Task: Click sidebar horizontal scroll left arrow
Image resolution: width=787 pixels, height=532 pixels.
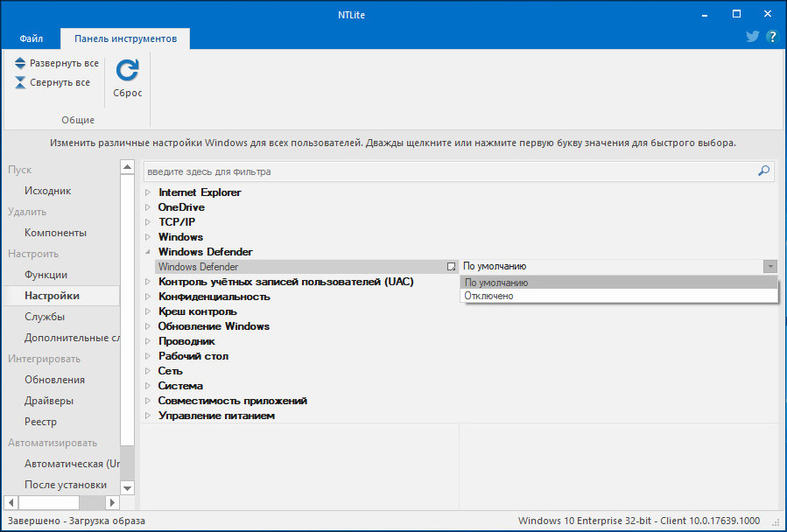Action: [11, 502]
